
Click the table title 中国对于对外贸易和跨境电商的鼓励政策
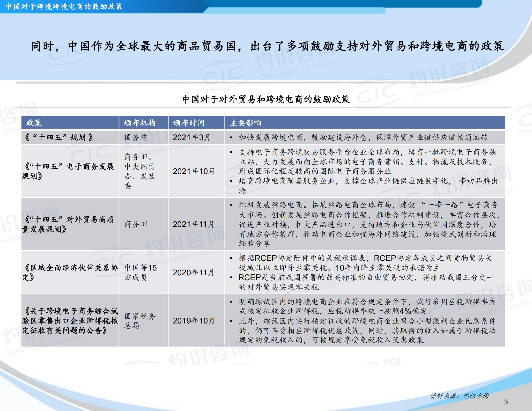(266, 99)
